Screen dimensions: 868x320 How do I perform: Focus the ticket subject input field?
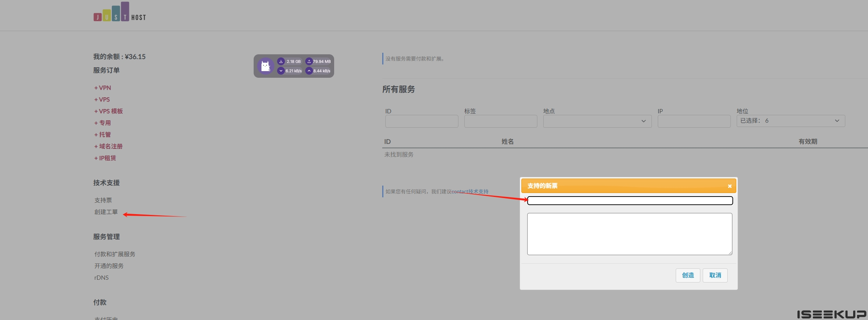pos(630,201)
